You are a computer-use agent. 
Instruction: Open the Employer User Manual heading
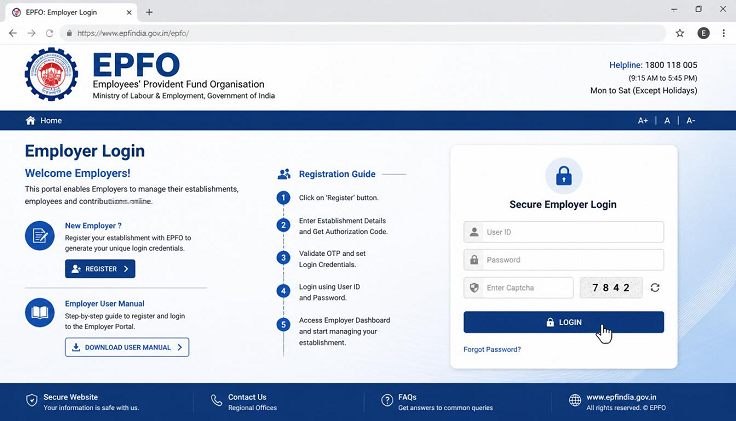tap(105, 304)
